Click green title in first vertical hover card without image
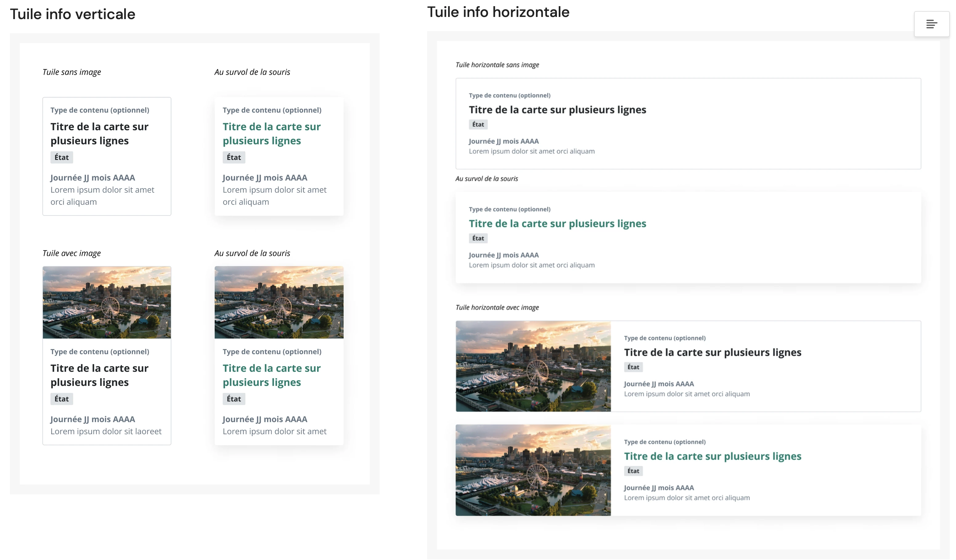Image resolution: width=956 pixels, height=560 pixels. [272, 133]
